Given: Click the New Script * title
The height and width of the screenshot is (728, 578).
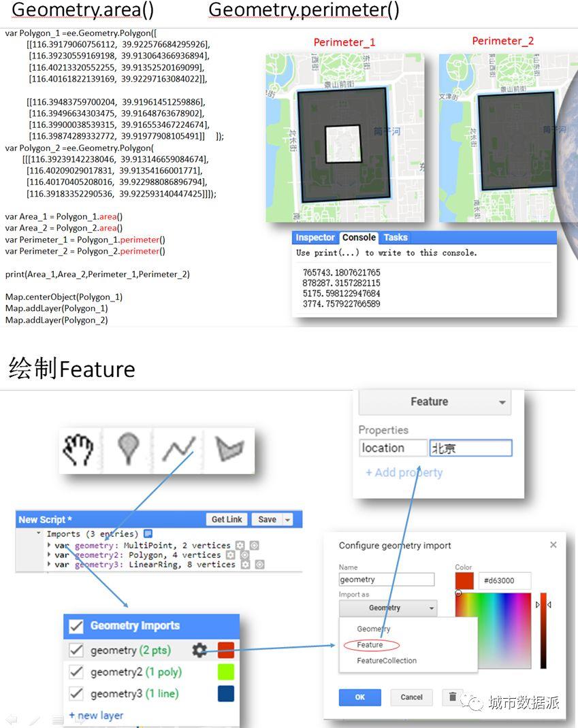Looking at the screenshot, I should 45,520.
